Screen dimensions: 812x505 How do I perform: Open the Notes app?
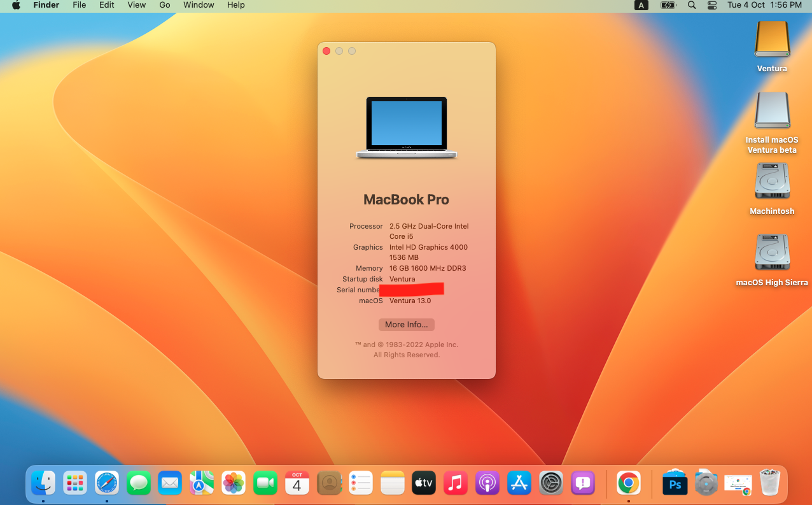click(393, 484)
